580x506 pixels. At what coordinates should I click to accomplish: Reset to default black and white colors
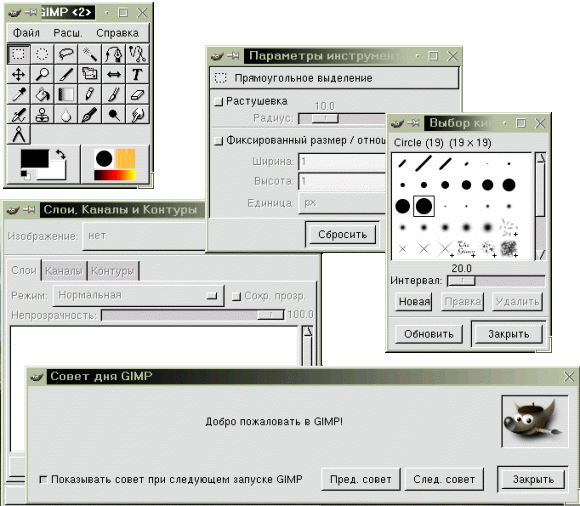click(25, 175)
